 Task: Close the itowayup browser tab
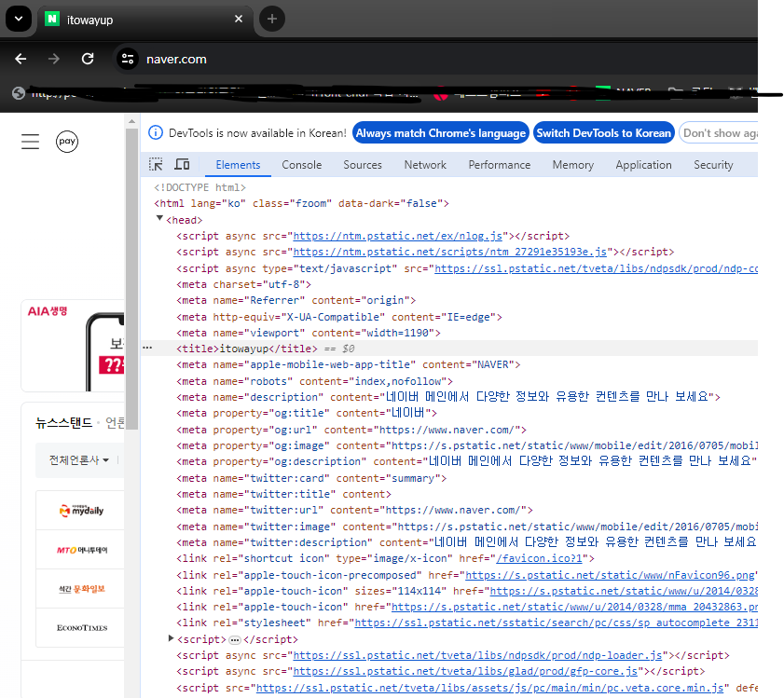tap(239, 19)
